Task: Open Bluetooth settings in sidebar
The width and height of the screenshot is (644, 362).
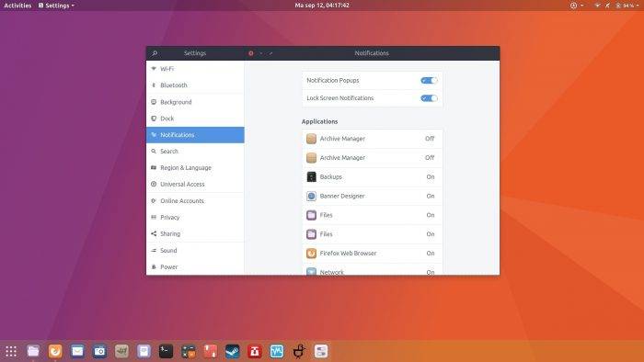Action: (195, 85)
